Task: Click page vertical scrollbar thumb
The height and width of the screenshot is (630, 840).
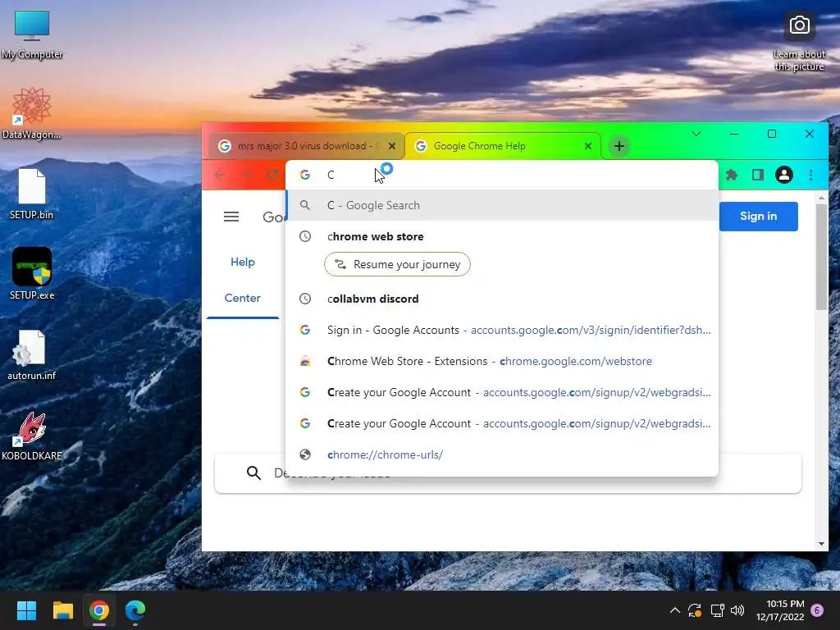Action: coord(821,257)
